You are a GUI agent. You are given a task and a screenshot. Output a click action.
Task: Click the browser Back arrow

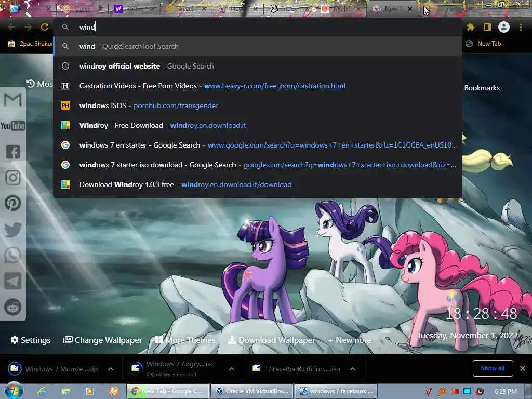click(11, 27)
